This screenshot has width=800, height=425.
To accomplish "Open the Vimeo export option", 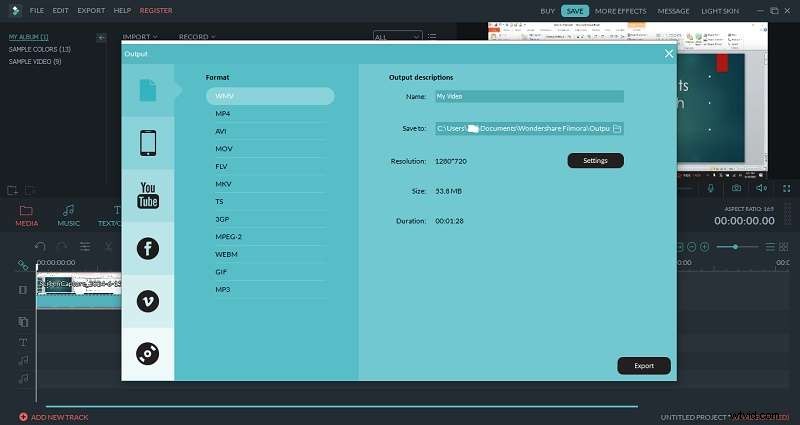I will 148,301.
